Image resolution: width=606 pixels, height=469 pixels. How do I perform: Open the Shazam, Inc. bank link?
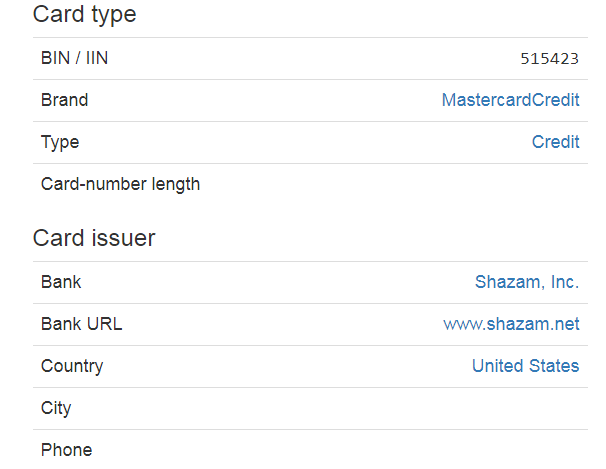click(526, 282)
